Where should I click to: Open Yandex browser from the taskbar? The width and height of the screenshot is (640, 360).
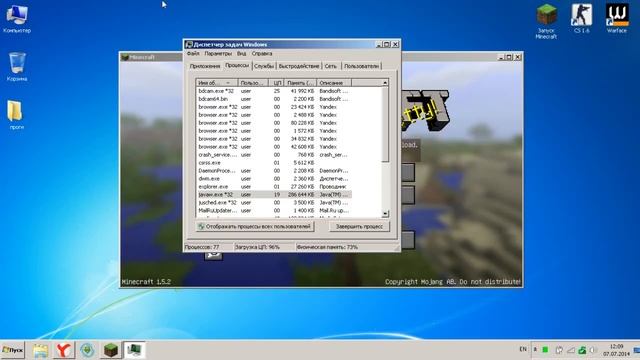click(x=63, y=350)
